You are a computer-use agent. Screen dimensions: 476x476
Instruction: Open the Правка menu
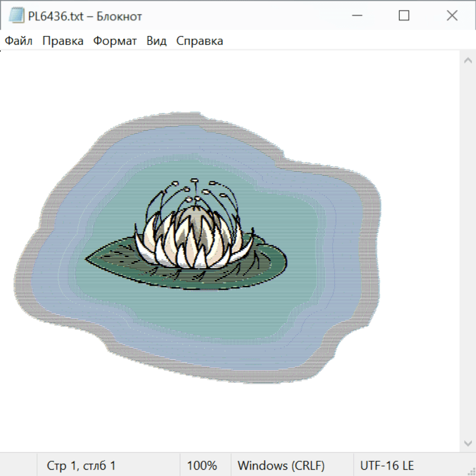pyautogui.click(x=62, y=41)
